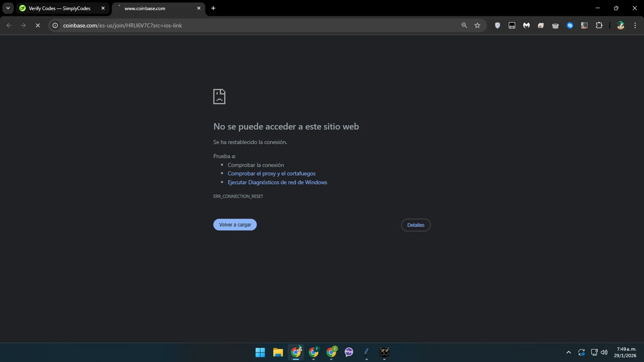Click the Se ha restablecido la conexión text

point(250,142)
